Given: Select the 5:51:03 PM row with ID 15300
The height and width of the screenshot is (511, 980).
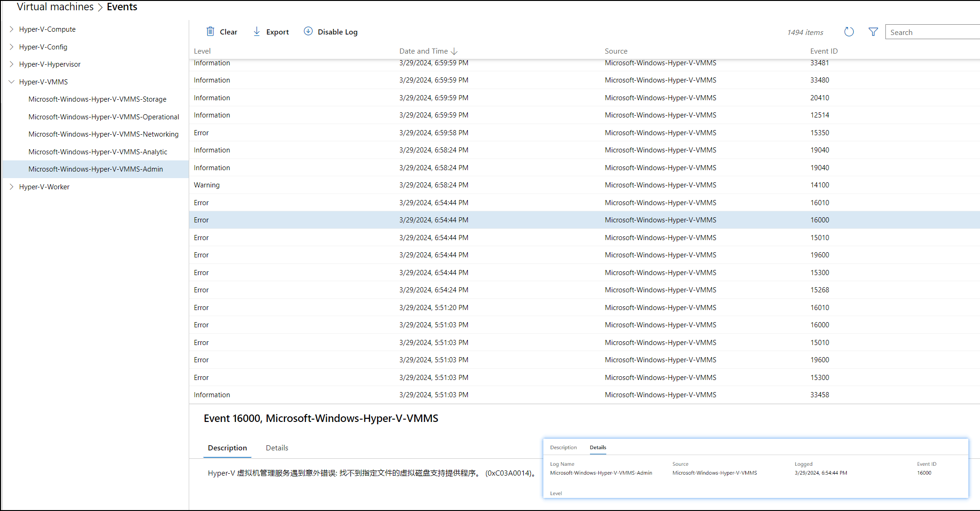Looking at the screenshot, I should [584, 378].
